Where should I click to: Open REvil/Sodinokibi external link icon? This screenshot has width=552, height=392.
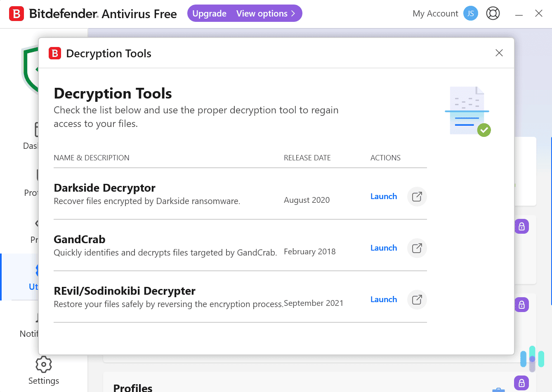(x=416, y=300)
